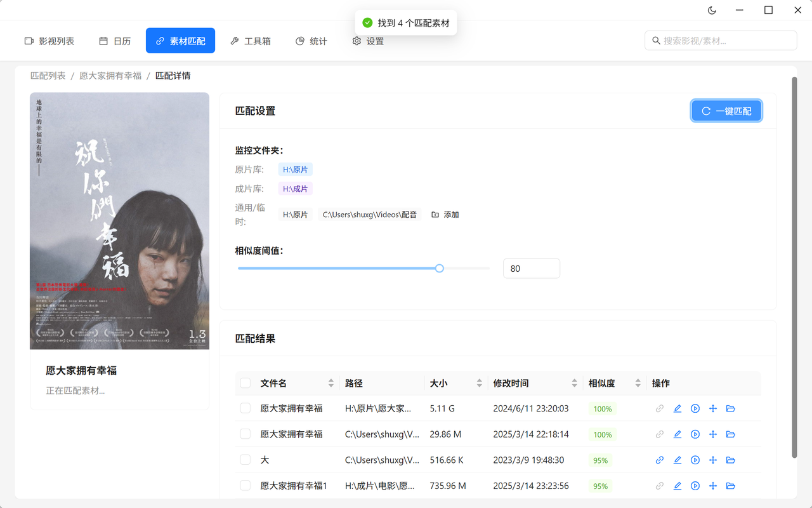Click the move arrows icon in the 5.11 G row
This screenshot has height=508, width=812.
713,408
